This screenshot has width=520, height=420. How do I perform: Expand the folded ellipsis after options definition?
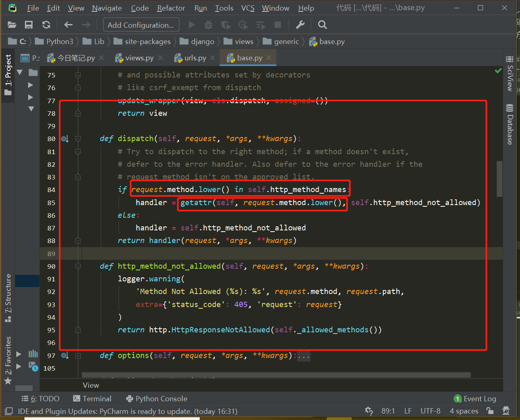(304, 356)
